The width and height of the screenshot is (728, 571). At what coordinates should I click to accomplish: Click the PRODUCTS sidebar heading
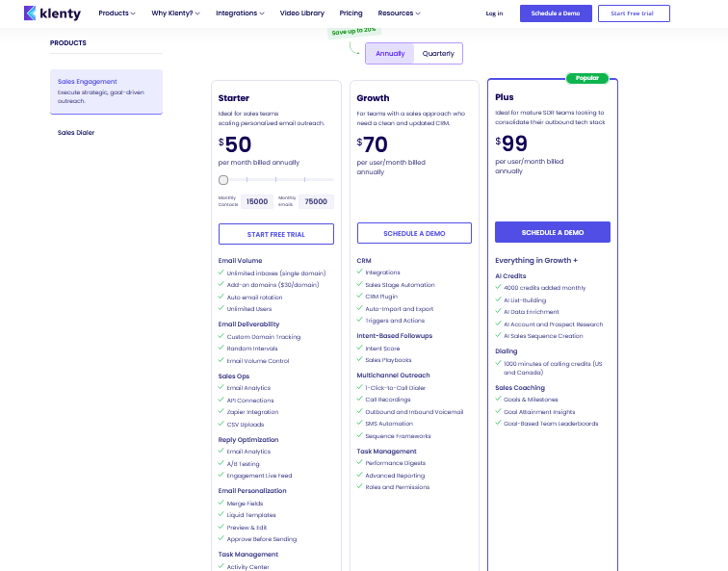click(x=68, y=42)
